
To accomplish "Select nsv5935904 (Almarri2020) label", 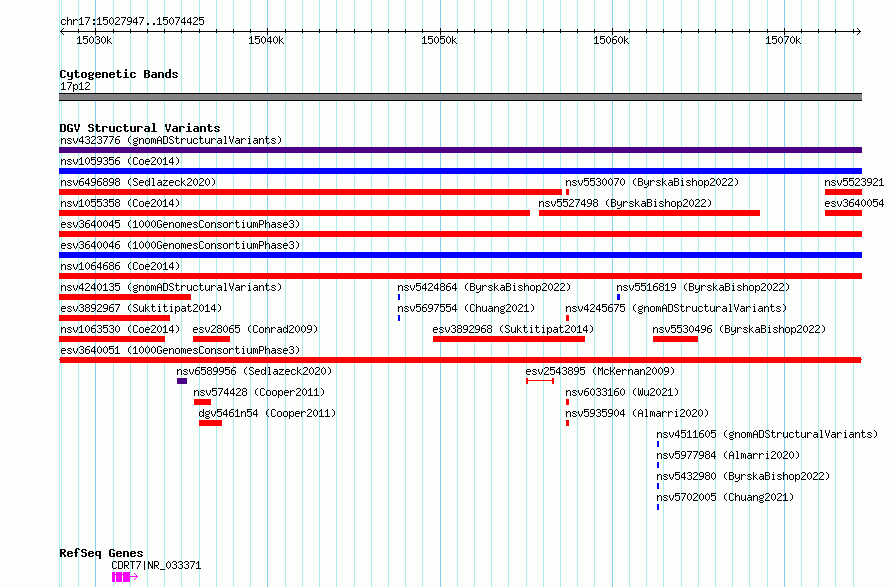I will click(637, 413).
